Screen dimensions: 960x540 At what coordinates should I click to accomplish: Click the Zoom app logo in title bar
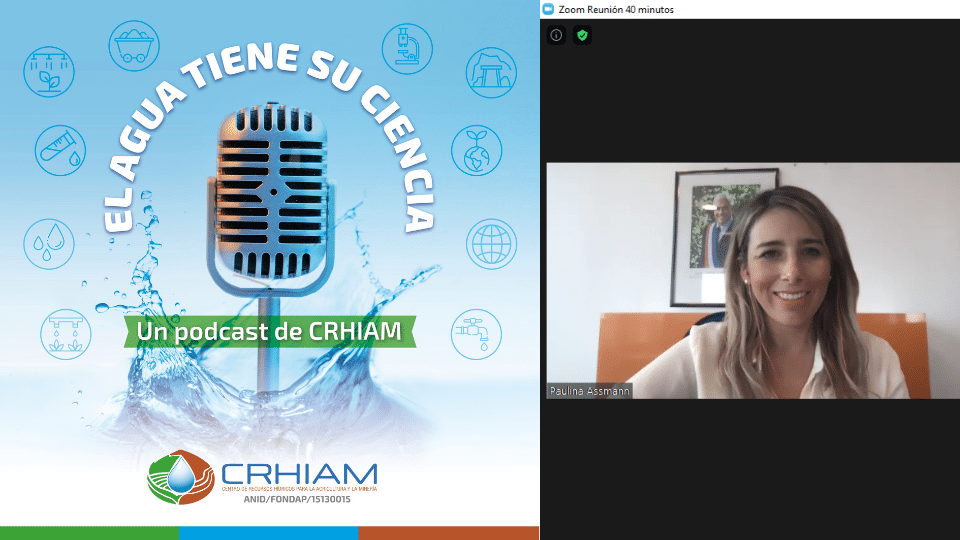click(549, 9)
